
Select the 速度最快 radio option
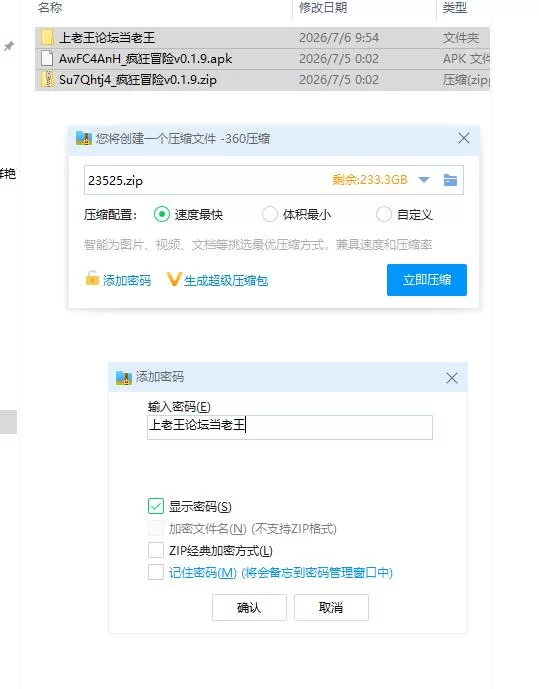tap(162, 214)
